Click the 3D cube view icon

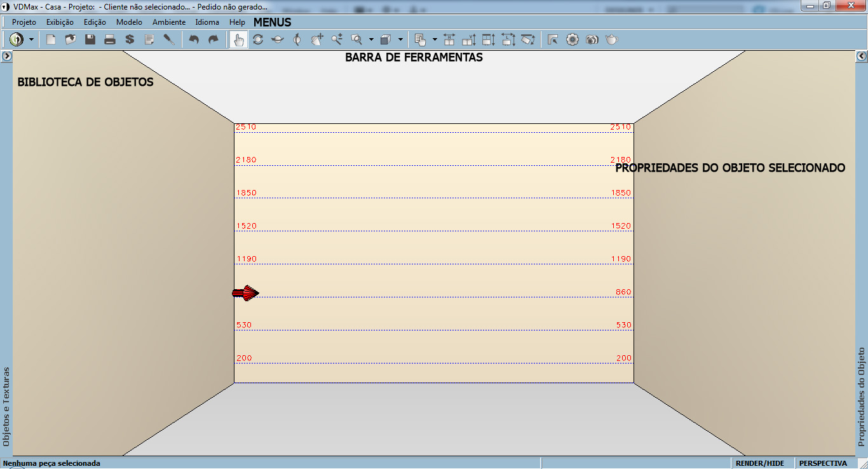386,39
